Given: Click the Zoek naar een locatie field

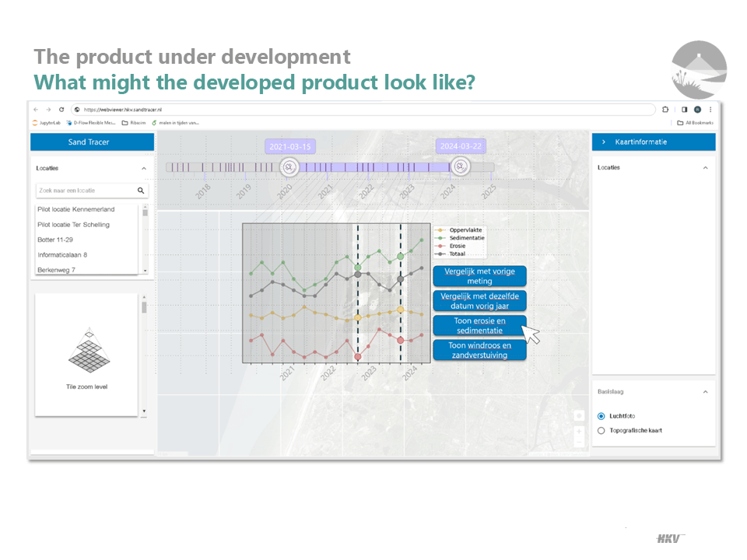Looking at the screenshot, I should pyautogui.click(x=84, y=191).
